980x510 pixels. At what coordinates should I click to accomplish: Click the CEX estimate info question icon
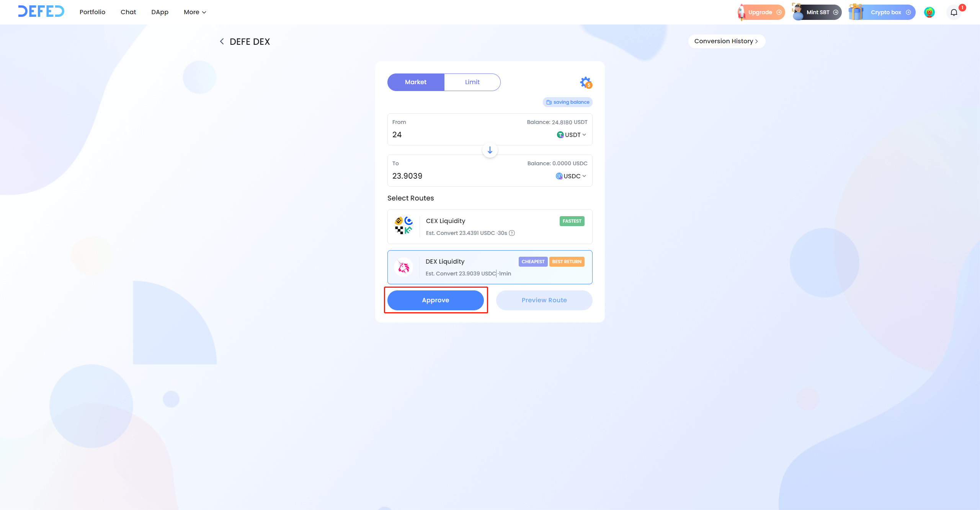[512, 233]
